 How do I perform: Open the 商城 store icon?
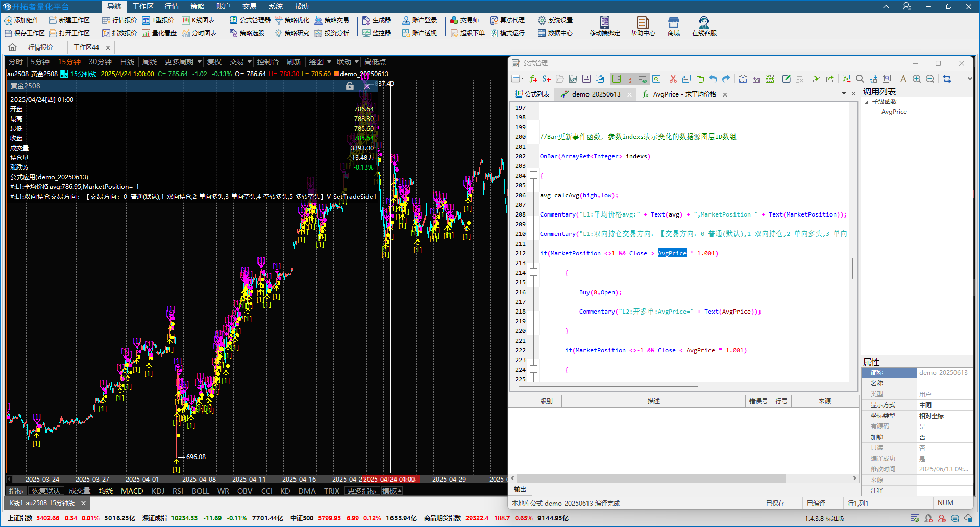[x=674, y=26]
